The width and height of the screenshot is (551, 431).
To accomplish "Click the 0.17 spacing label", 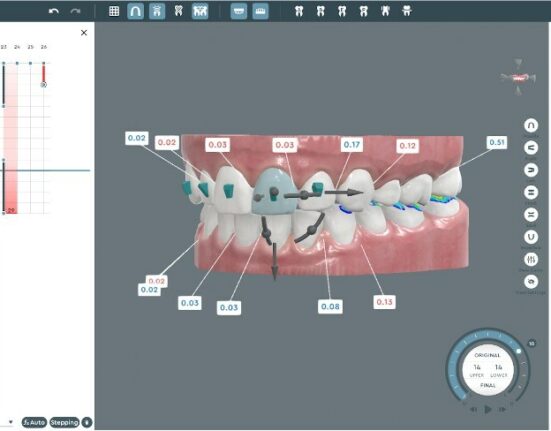I will tap(351, 145).
